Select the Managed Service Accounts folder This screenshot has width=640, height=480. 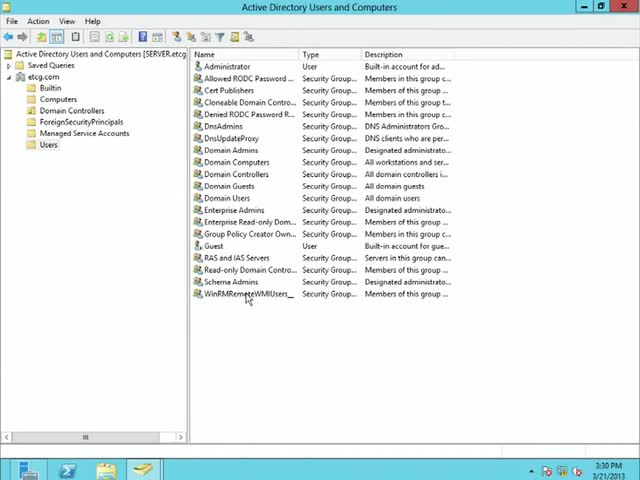[x=84, y=133]
